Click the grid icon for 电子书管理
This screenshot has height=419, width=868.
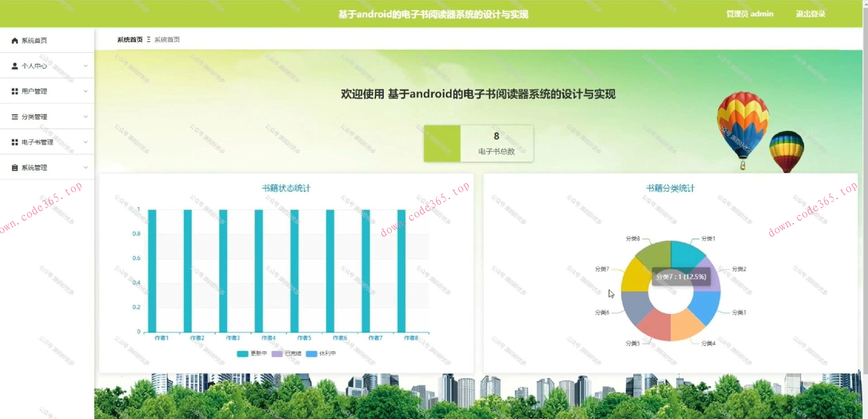point(14,142)
